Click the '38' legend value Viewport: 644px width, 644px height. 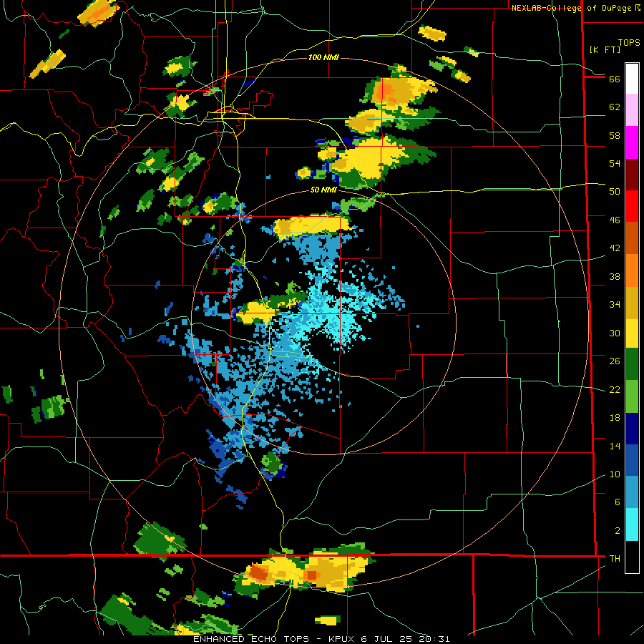tap(615, 276)
